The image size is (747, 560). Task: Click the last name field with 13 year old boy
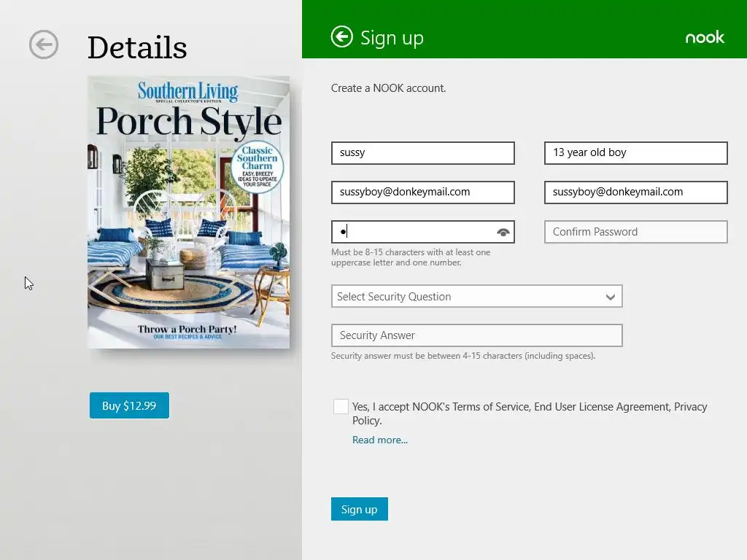click(x=636, y=153)
